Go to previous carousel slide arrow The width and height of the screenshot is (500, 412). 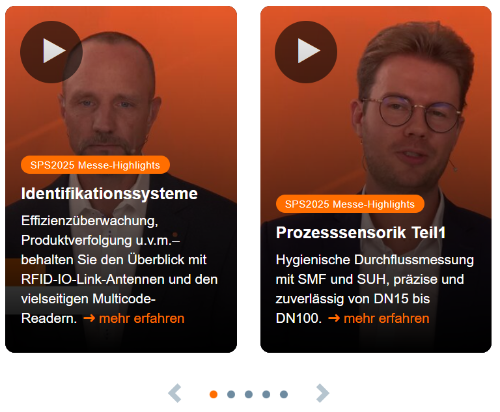[x=175, y=394]
